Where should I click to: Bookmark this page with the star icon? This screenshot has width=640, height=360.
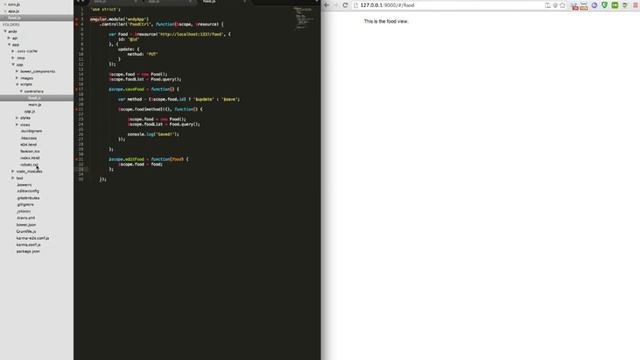pyautogui.click(x=562, y=5)
